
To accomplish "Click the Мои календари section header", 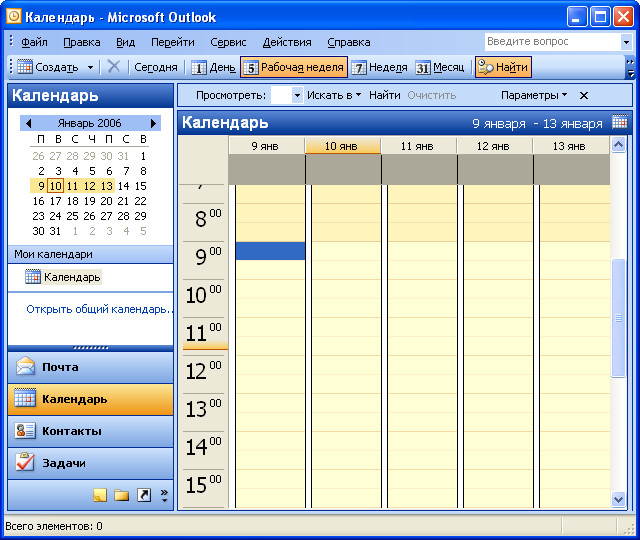I will click(x=91, y=254).
